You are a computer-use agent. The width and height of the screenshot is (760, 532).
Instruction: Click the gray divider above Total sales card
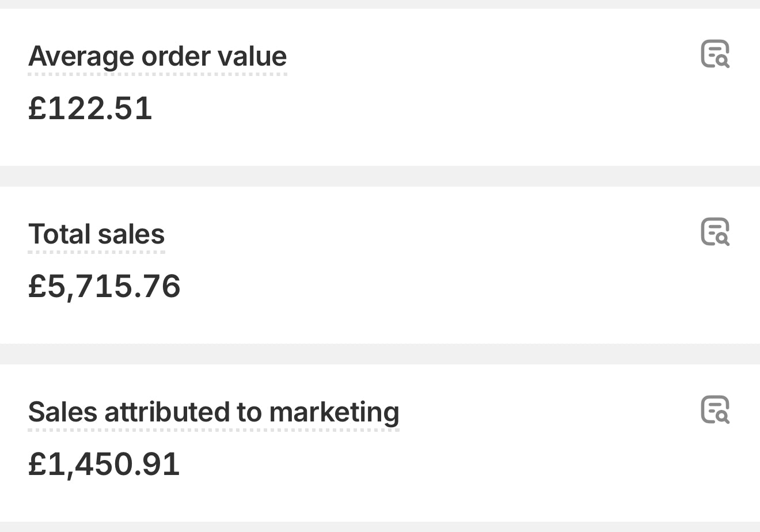coord(380,176)
